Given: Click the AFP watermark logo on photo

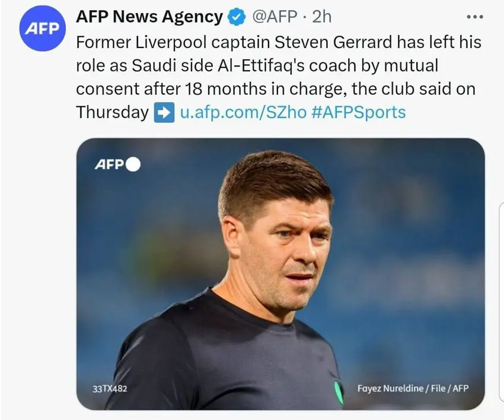Looking at the screenshot, I should click(x=109, y=164).
